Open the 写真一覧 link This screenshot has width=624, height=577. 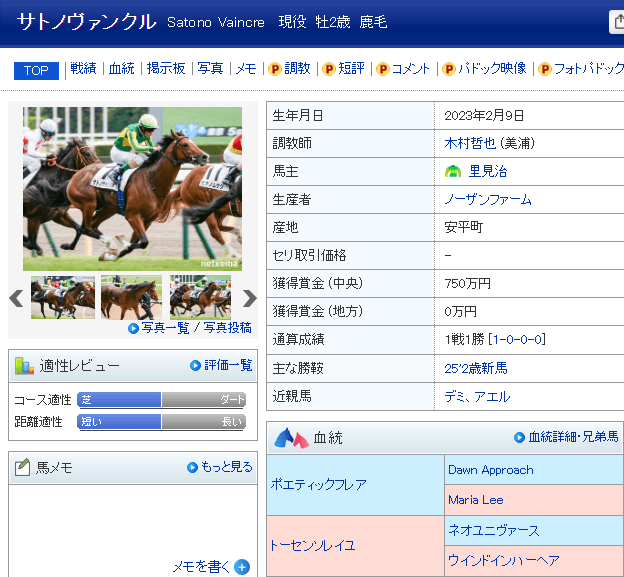pos(165,328)
